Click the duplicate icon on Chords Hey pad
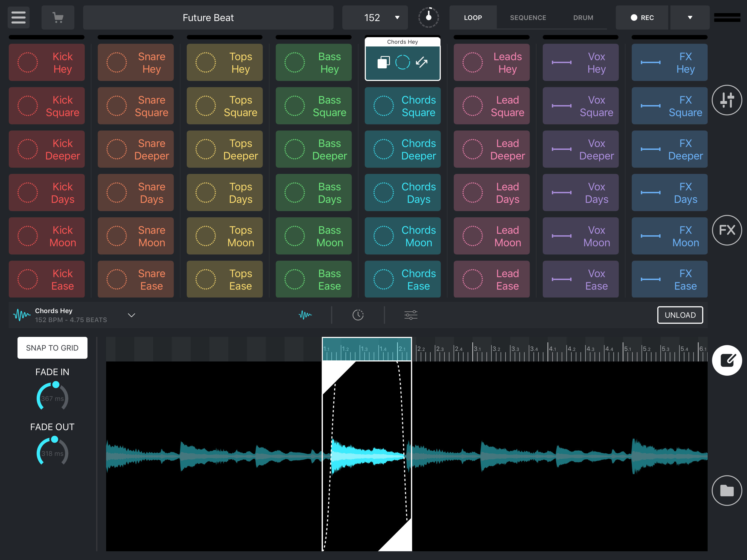This screenshot has height=560, width=747. click(383, 63)
